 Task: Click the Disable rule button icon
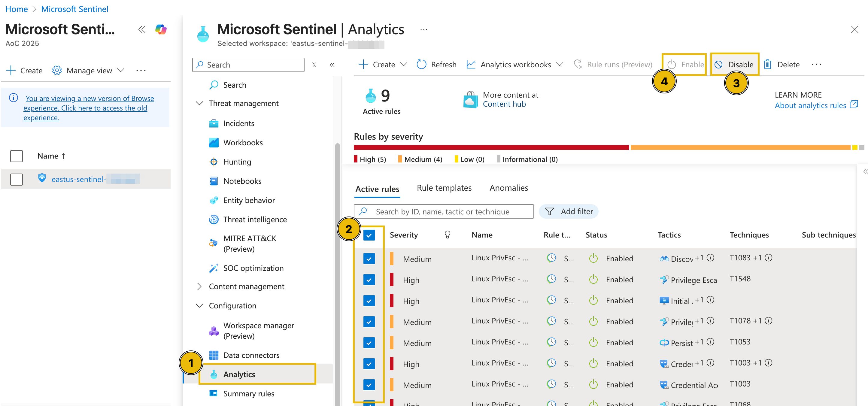(x=718, y=64)
